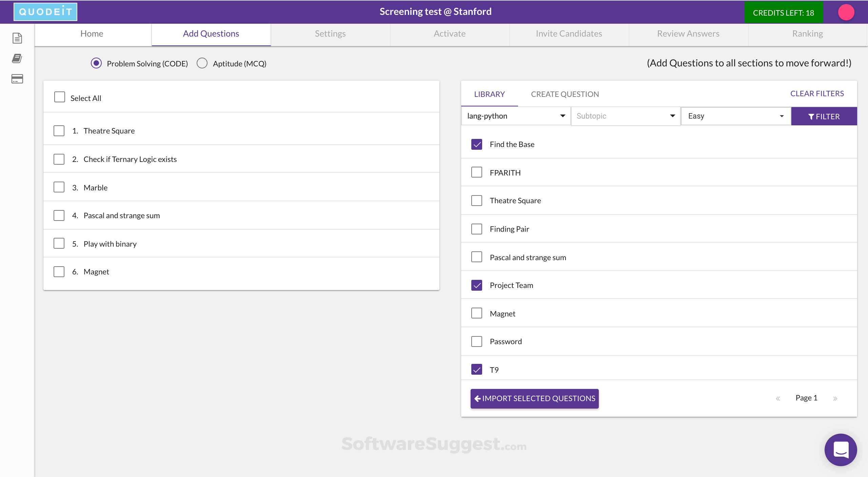Click the Quodeit logo
Screen dimensions: 868x477
(45, 12)
